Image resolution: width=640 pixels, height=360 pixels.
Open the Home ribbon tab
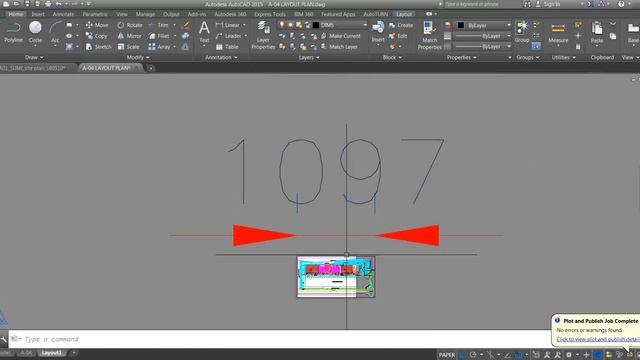[16, 14]
